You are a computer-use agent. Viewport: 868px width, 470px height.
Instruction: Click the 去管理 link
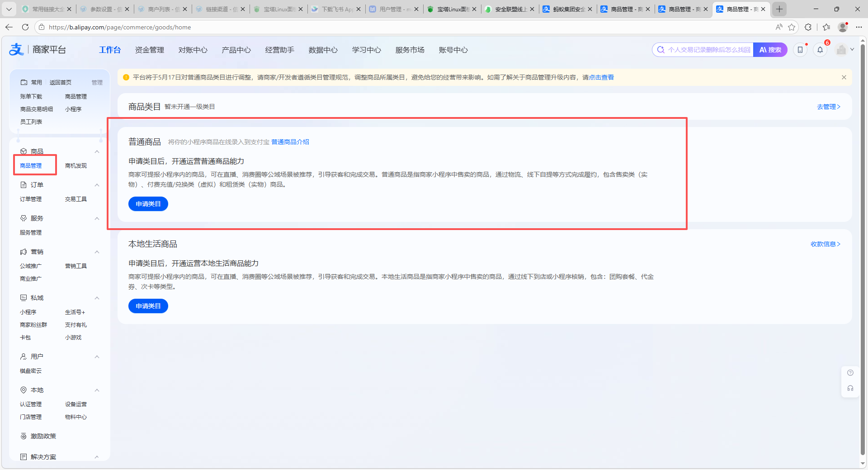coord(828,107)
